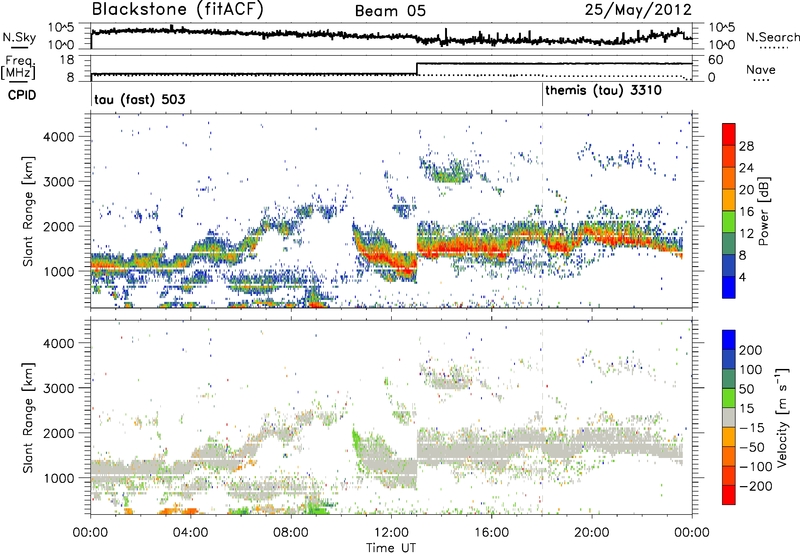
Task: Select the 'tau (fast) 503' CPID text
Action: pyautogui.click(x=140, y=99)
